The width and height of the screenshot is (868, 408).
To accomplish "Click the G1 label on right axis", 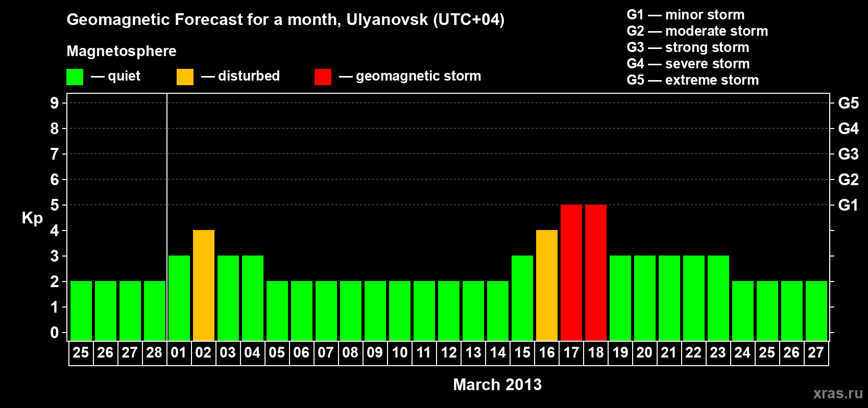I will tap(849, 205).
